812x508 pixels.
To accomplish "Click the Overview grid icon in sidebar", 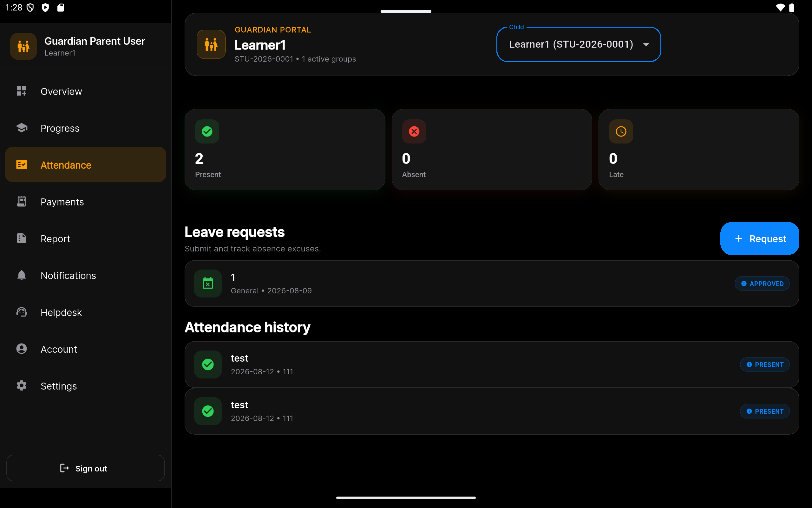I will click(x=22, y=91).
